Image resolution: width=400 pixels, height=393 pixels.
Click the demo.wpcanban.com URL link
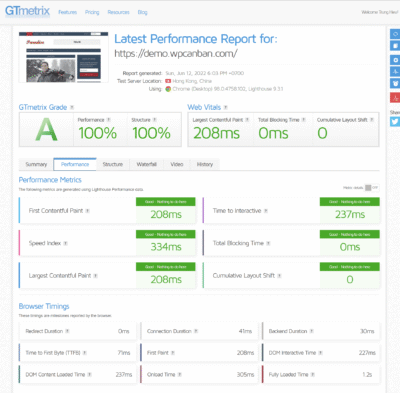click(x=176, y=53)
